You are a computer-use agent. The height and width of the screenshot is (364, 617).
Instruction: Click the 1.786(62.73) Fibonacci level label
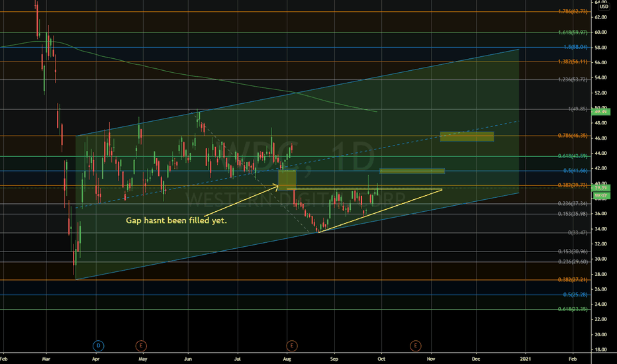tap(573, 11)
